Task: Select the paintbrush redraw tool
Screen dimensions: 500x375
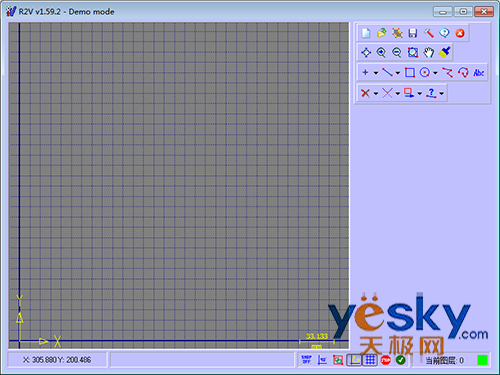Action: click(x=445, y=52)
